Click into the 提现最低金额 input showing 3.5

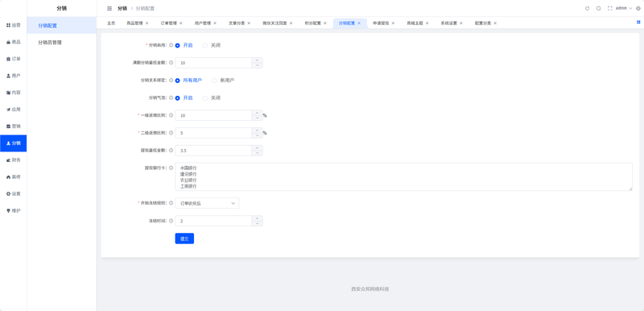coord(213,151)
